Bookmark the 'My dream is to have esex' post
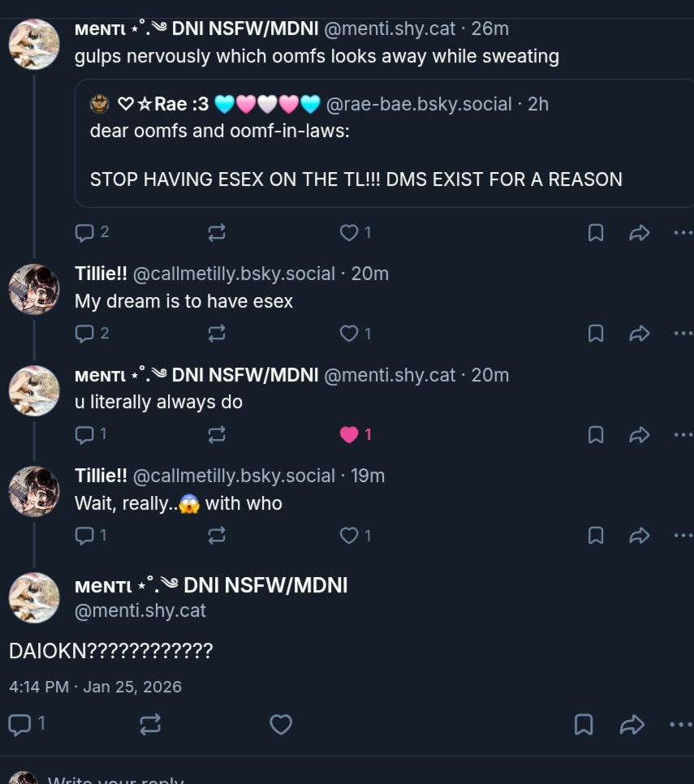This screenshot has height=784, width=694. (596, 334)
